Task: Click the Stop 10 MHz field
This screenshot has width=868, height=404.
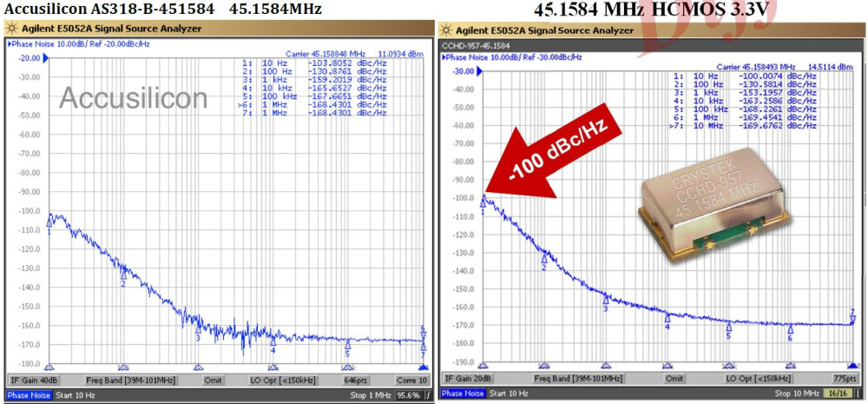Action: (x=795, y=394)
